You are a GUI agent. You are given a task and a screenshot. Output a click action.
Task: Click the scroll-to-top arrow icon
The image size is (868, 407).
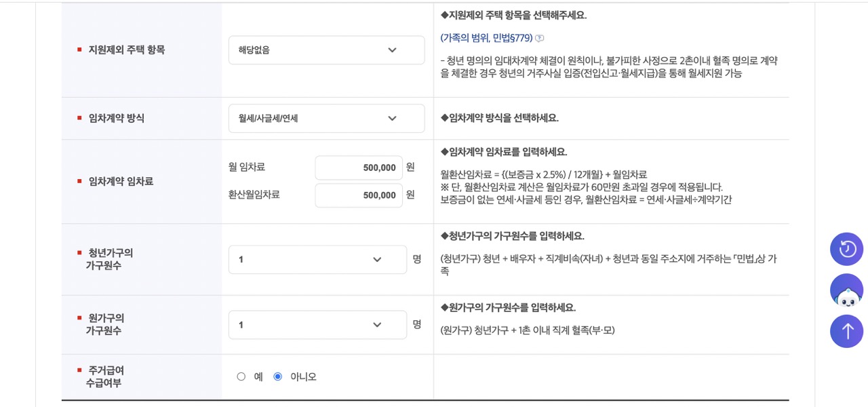click(x=846, y=331)
